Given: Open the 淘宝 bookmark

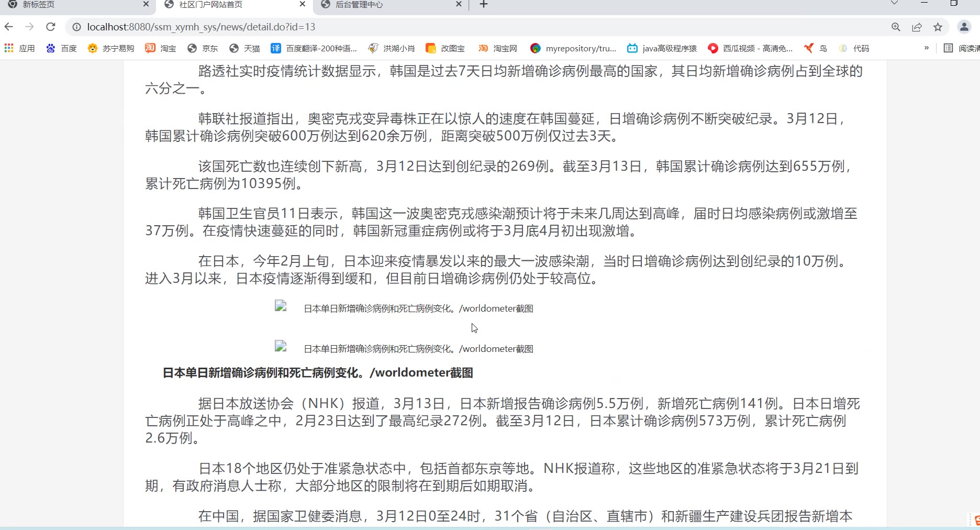Looking at the screenshot, I should [161, 48].
